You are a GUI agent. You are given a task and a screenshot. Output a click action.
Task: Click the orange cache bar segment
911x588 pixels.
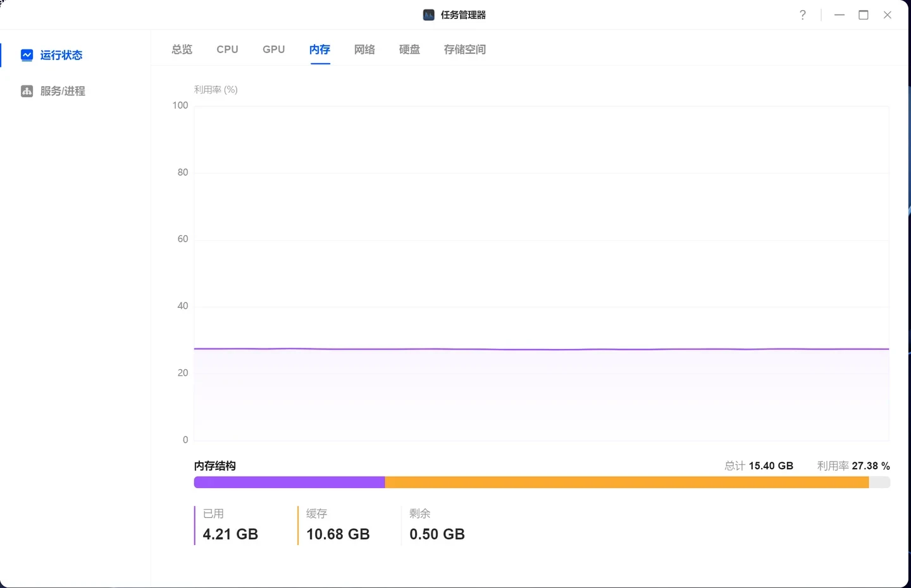tap(627, 482)
